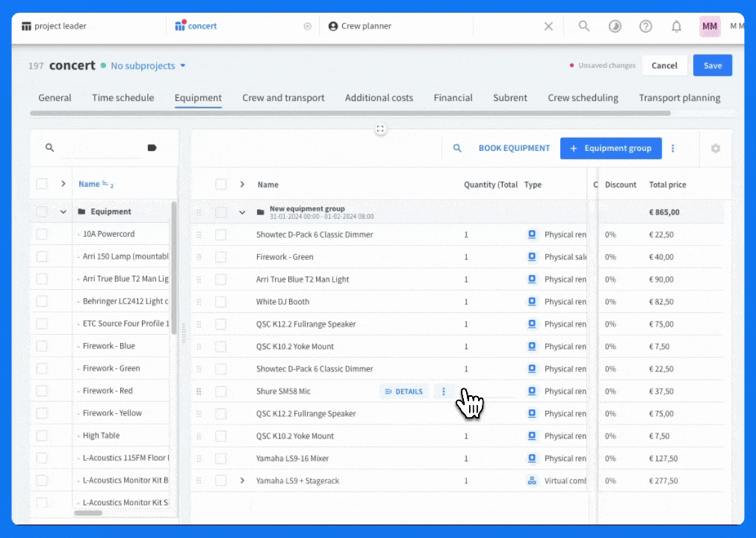Tick the checkbox for White DJ Booth row
Viewport: 756px width, 538px height.
point(221,302)
